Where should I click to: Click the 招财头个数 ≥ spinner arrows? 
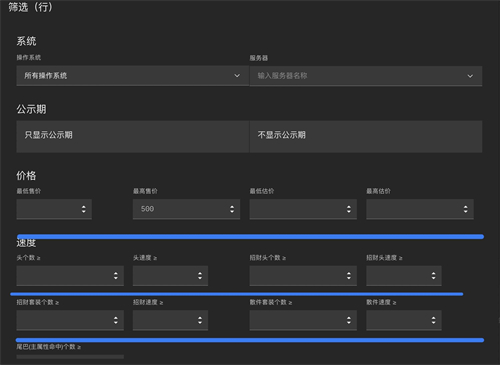click(x=349, y=276)
